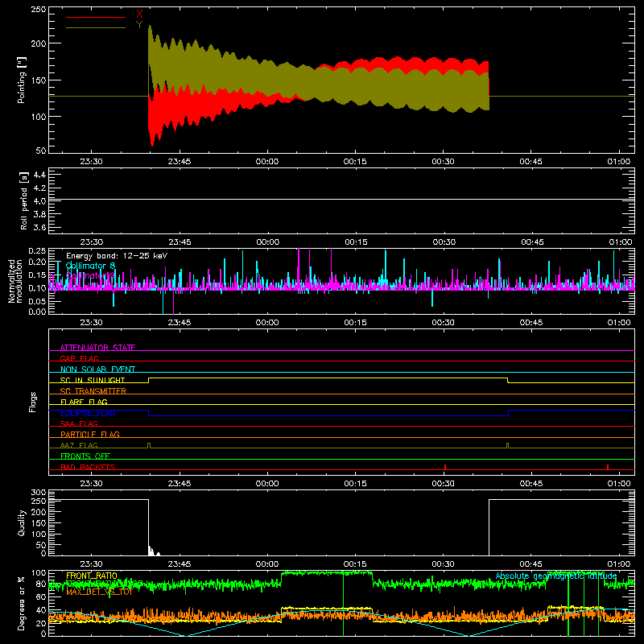Click 00:30 time label under Flags plot
The image size is (644, 644).
444,484
